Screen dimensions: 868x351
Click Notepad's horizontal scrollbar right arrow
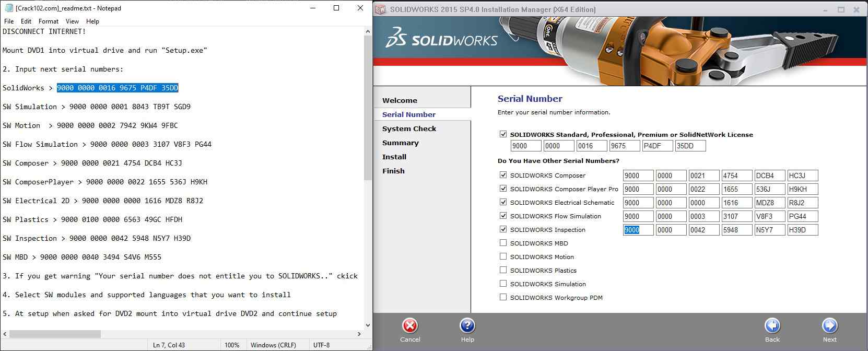point(359,334)
